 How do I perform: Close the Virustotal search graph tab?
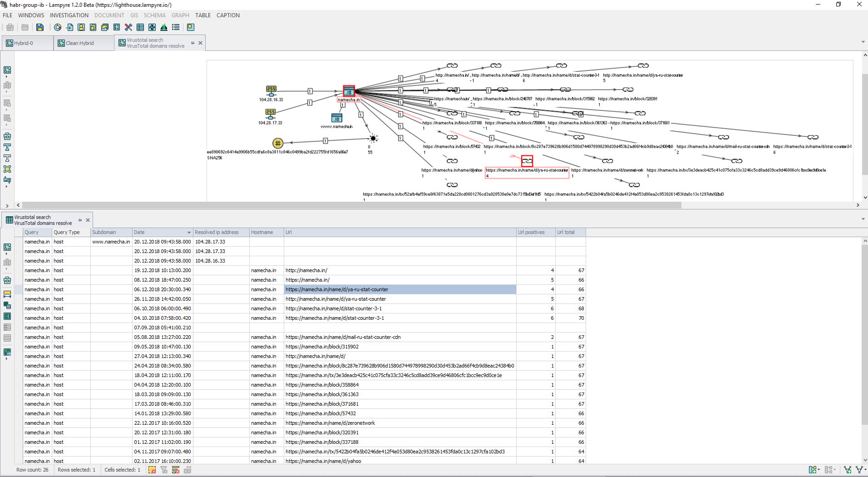(x=200, y=43)
